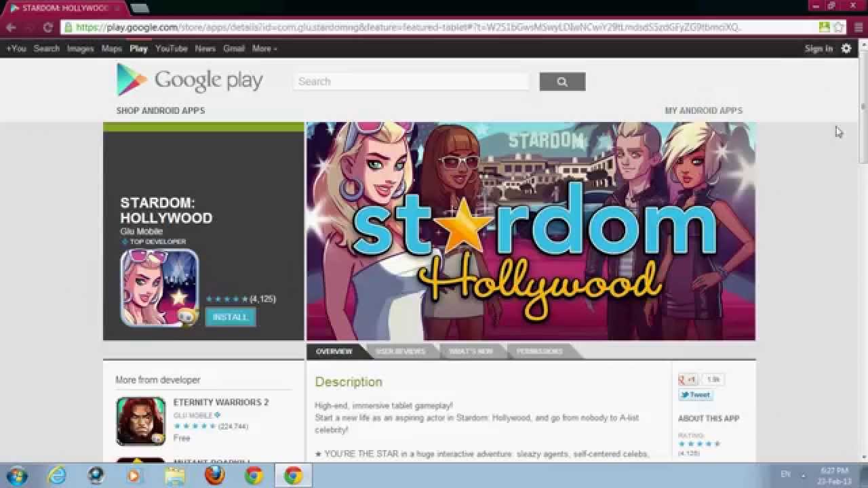Open the Windows Start button
The image size is (868, 488).
click(16, 475)
